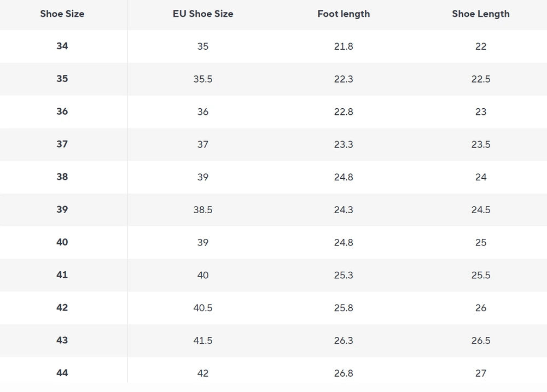Select shoe size 44 row label
The image size is (547, 392).
pos(62,373)
